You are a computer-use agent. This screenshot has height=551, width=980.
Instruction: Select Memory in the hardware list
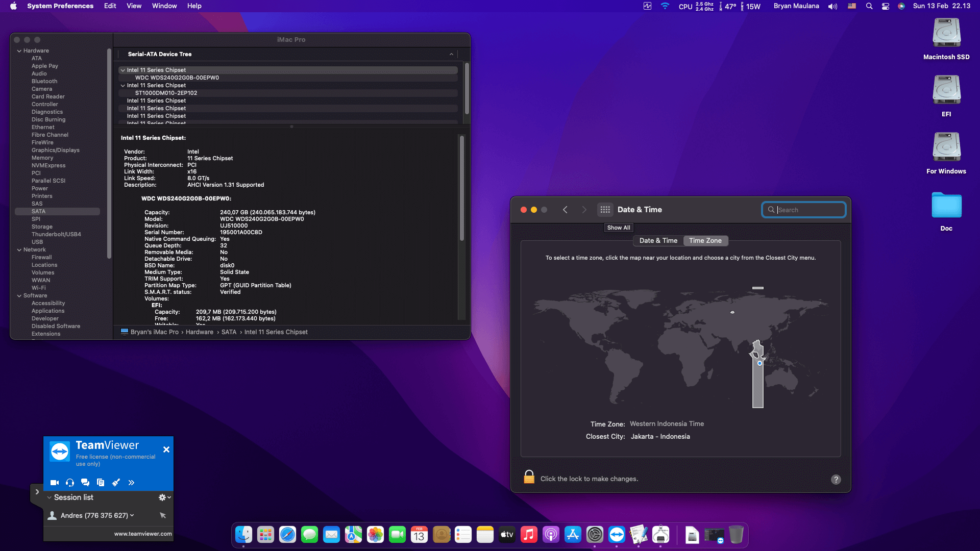click(x=42, y=158)
